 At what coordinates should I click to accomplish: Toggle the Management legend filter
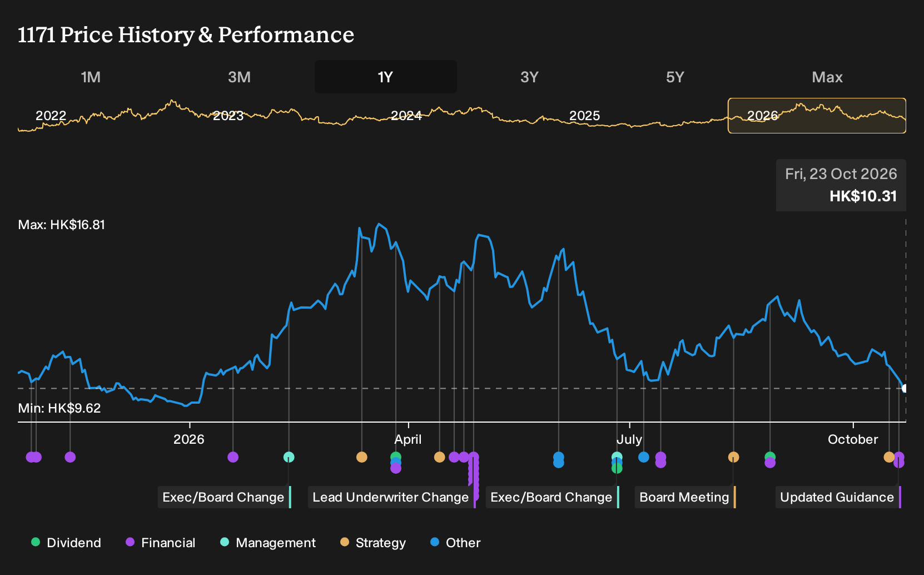[268, 543]
